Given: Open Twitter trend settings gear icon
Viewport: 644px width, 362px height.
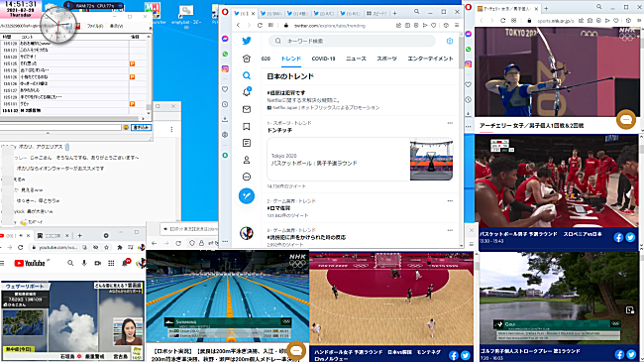Looking at the screenshot, I should pos(450,41).
